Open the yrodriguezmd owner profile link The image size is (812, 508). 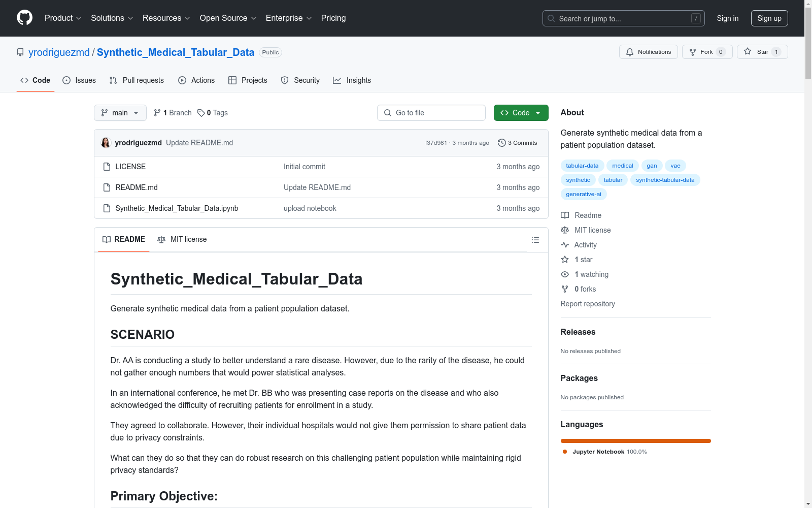pyautogui.click(x=59, y=52)
